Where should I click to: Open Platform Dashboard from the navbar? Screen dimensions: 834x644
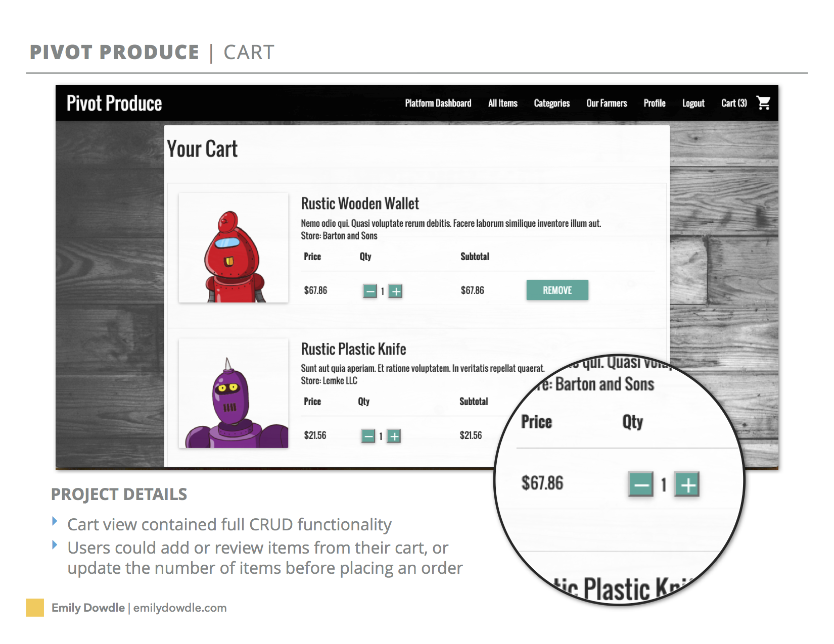pyautogui.click(x=438, y=103)
